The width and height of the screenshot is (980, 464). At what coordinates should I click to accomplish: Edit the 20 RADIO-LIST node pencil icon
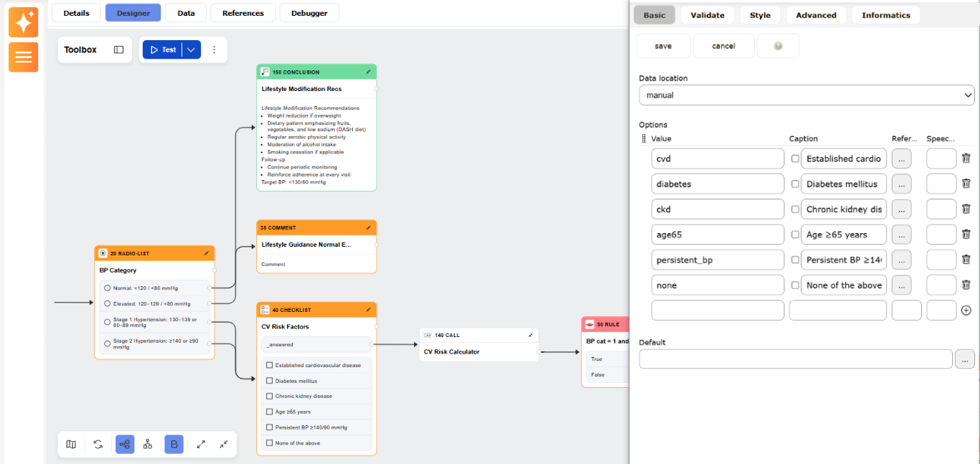coord(207,253)
